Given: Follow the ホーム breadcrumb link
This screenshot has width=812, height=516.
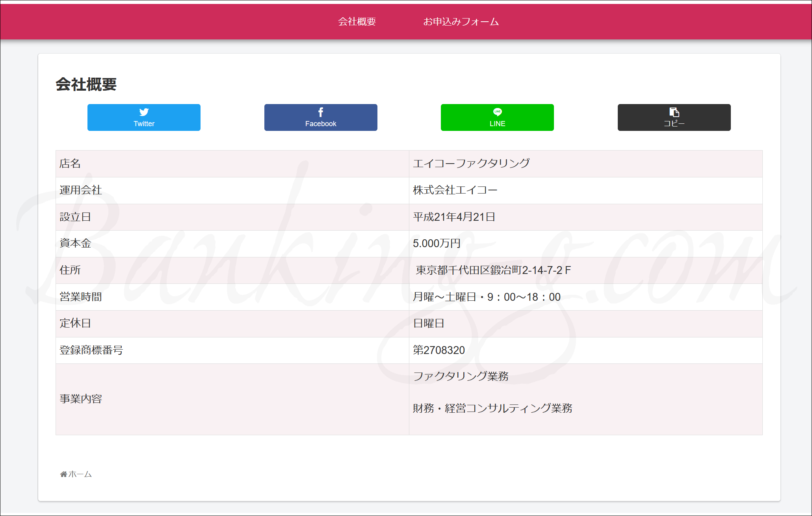Looking at the screenshot, I should 80,474.
